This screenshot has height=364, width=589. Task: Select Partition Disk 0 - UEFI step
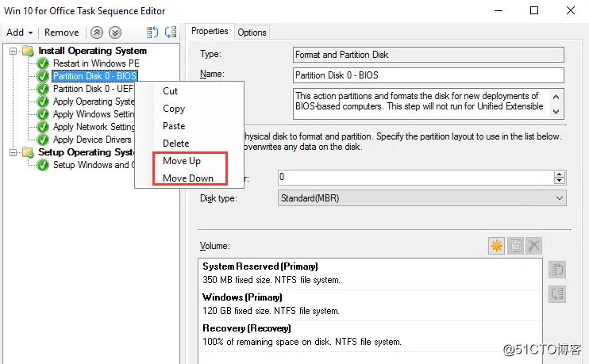coord(93,89)
